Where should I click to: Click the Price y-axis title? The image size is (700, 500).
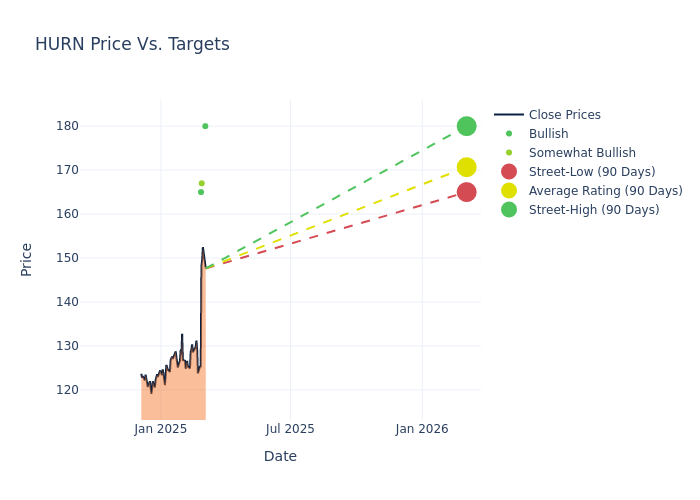[27, 259]
